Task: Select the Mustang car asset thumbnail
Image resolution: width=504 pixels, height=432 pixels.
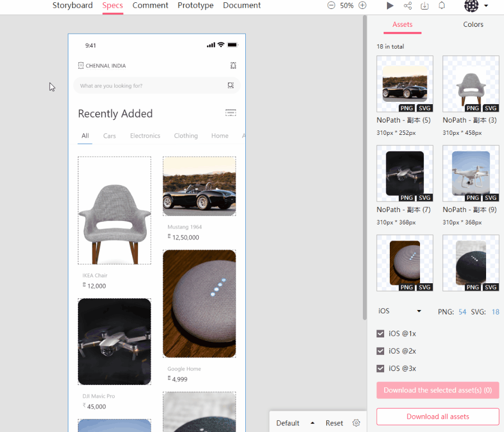Action: pyautogui.click(x=405, y=84)
